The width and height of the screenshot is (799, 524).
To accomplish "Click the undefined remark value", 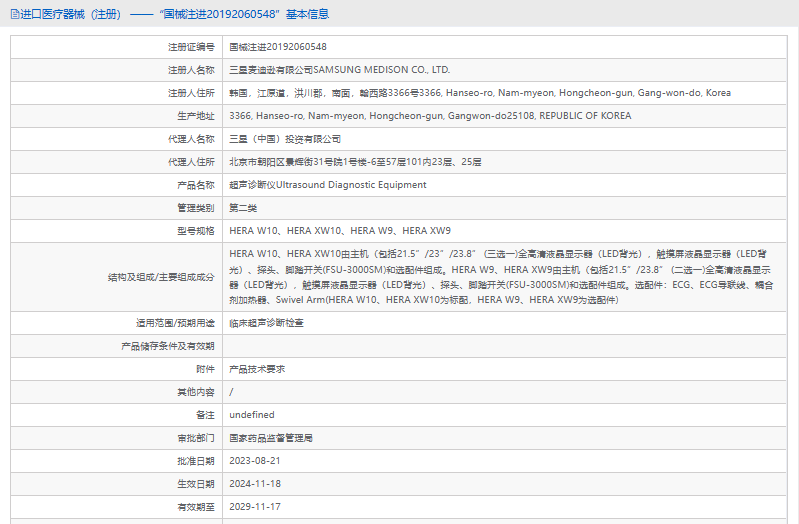I will [x=252, y=415].
